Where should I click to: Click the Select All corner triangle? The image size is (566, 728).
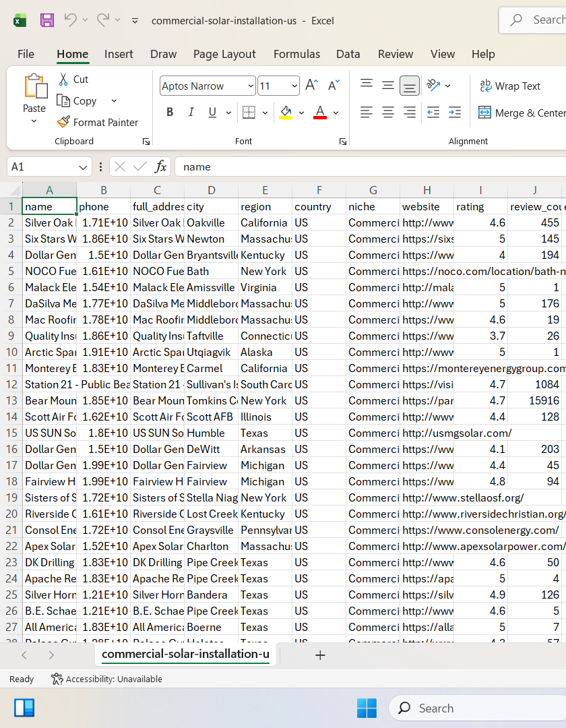pos(15,190)
